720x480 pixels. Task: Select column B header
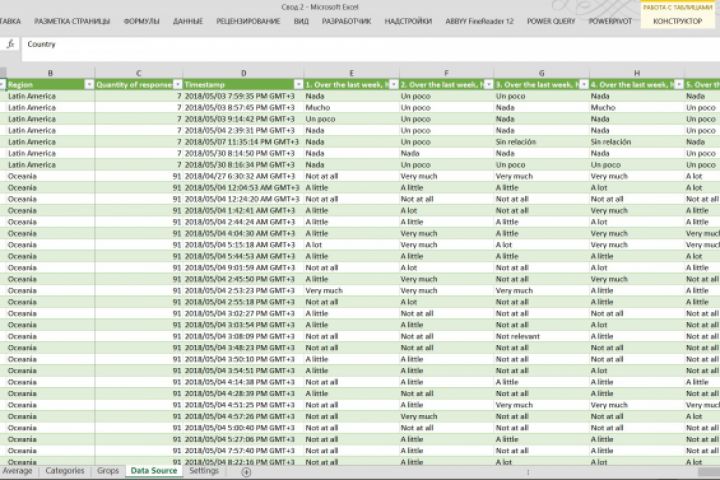point(50,73)
